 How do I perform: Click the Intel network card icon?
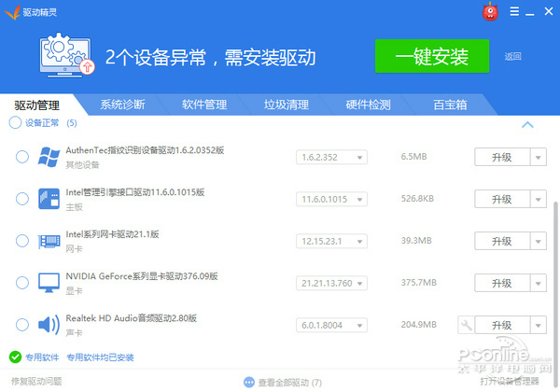click(x=49, y=241)
